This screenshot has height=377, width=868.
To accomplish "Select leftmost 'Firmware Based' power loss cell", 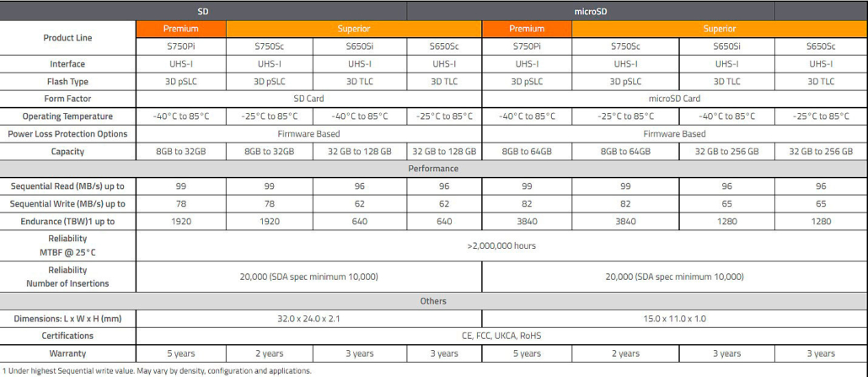I will [x=309, y=133].
